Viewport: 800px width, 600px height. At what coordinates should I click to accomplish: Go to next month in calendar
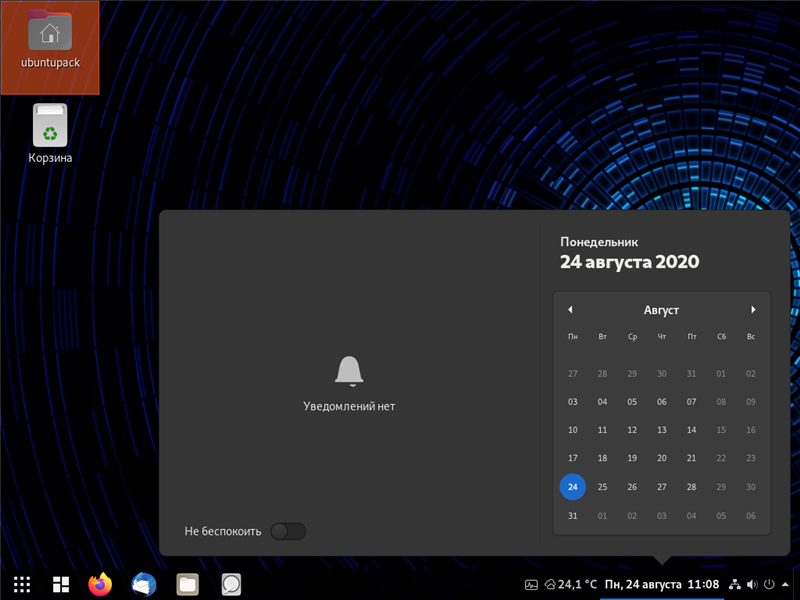(x=753, y=310)
